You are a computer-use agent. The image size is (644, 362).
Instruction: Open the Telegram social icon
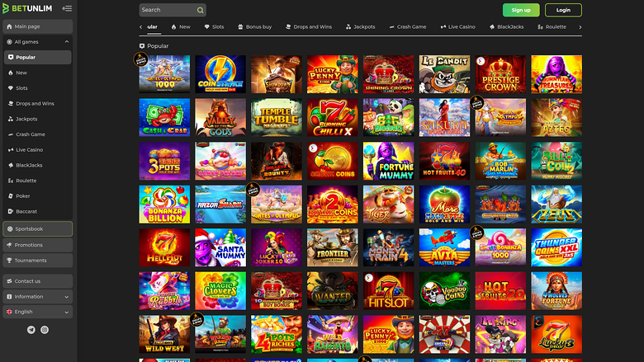(31, 330)
